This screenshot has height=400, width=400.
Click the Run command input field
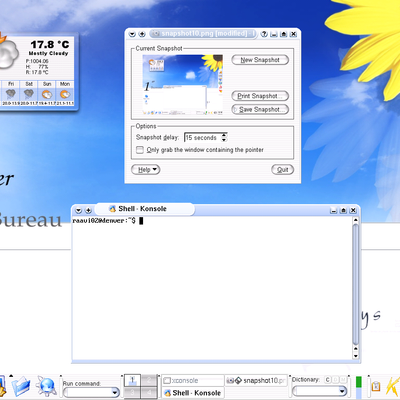[x=87, y=392]
